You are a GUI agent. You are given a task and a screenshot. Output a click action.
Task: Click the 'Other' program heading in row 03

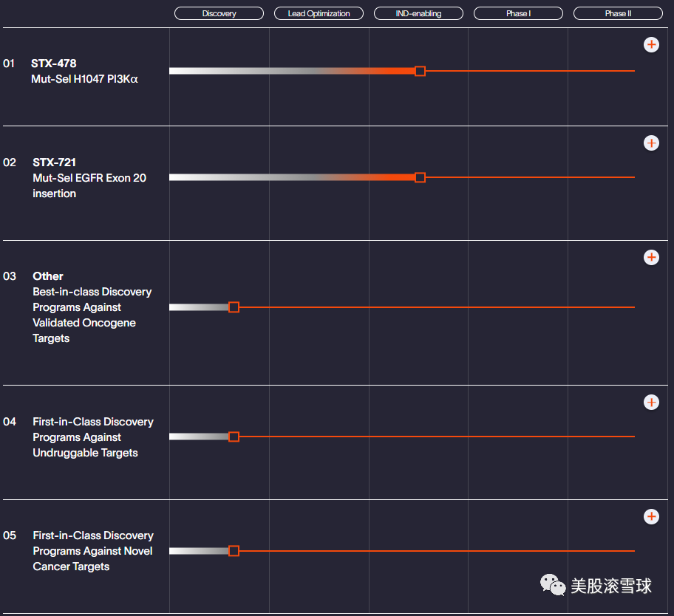click(48, 276)
